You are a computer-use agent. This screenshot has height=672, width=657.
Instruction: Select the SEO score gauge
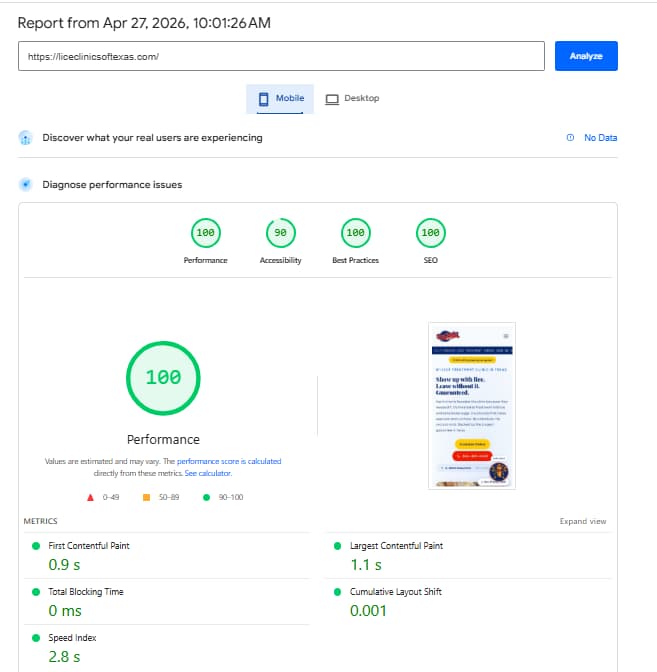pos(431,233)
